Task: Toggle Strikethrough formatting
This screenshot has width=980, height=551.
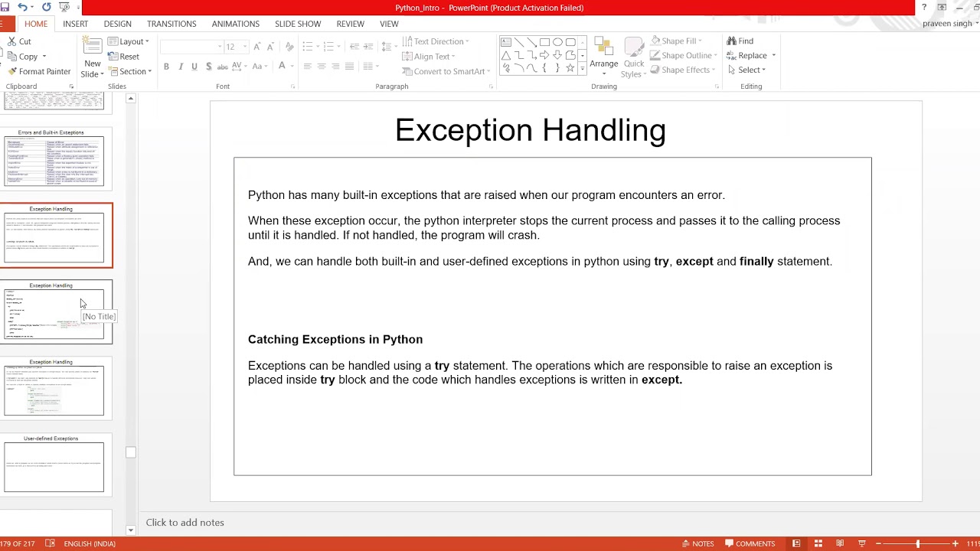Action: pos(222,67)
